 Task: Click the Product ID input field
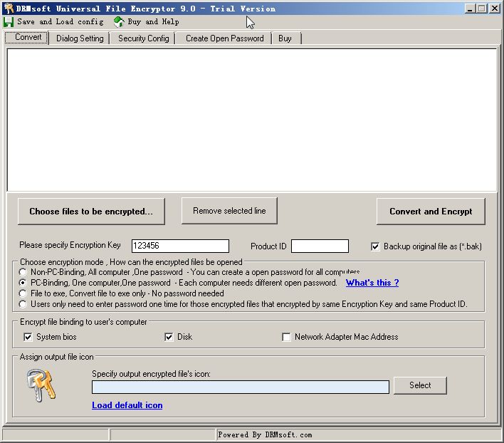(320, 246)
